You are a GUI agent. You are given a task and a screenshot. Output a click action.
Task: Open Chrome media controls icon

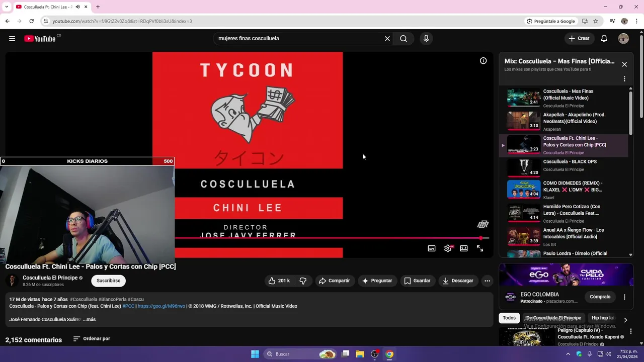click(612, 21)
